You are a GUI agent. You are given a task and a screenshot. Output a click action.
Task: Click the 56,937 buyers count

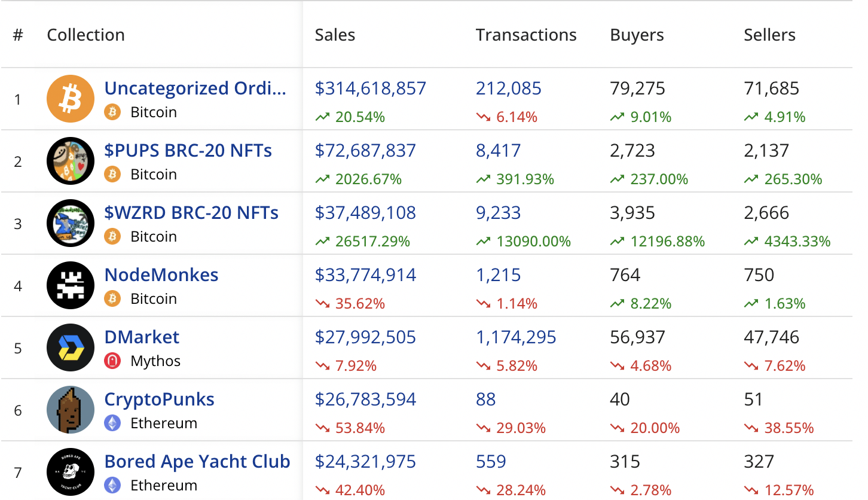[637, 337]
